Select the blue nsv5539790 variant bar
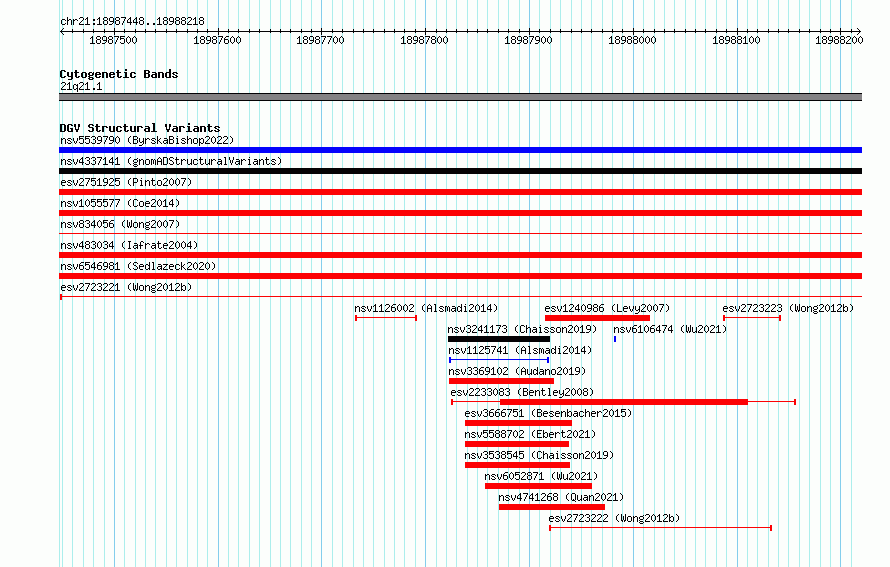 pos(460,150)
